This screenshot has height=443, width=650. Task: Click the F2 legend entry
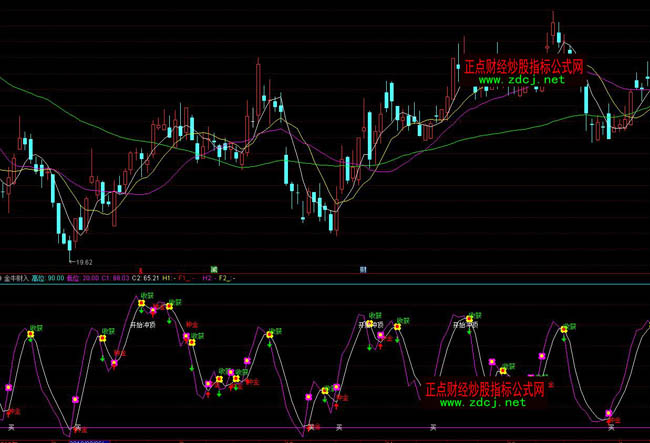coord(228,277)
